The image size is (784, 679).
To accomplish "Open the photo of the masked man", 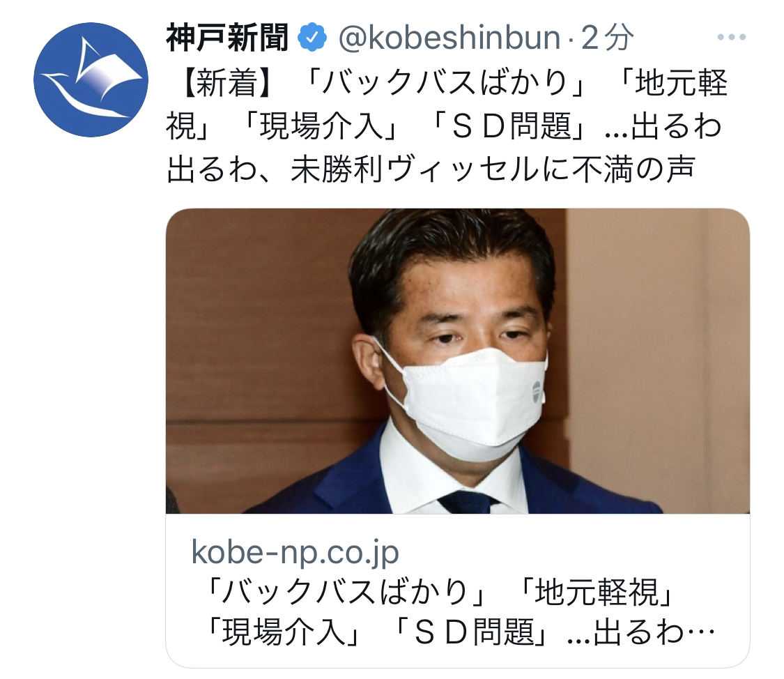I will click(457, 361).
